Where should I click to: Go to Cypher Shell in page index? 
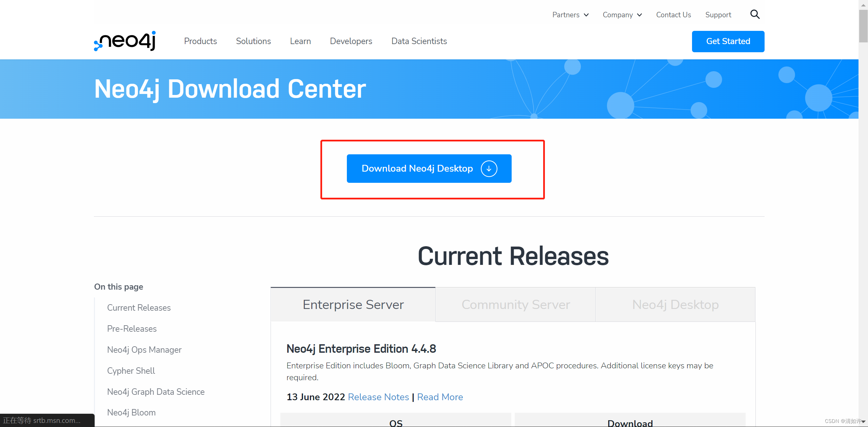[131, 371]
